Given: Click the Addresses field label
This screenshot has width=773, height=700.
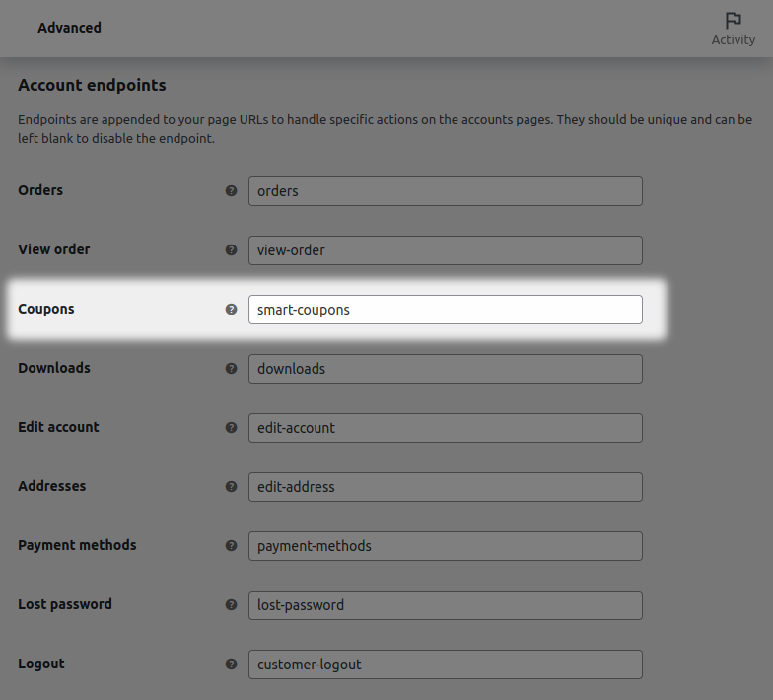Looking at the screenshot, I should pos(52,486).
